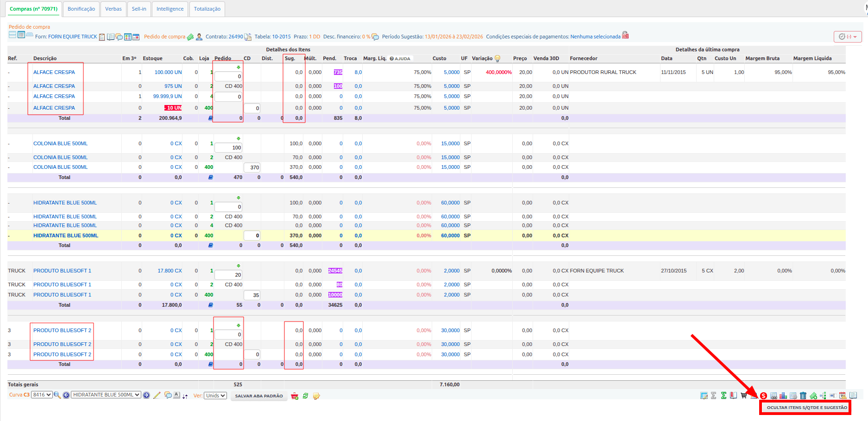Image resolution: width=868 pixels, height=421 pixels.
Task: Expand the HIDRATANTE BLUE 500ML product dropdown
Action: (x=106, y=395)
